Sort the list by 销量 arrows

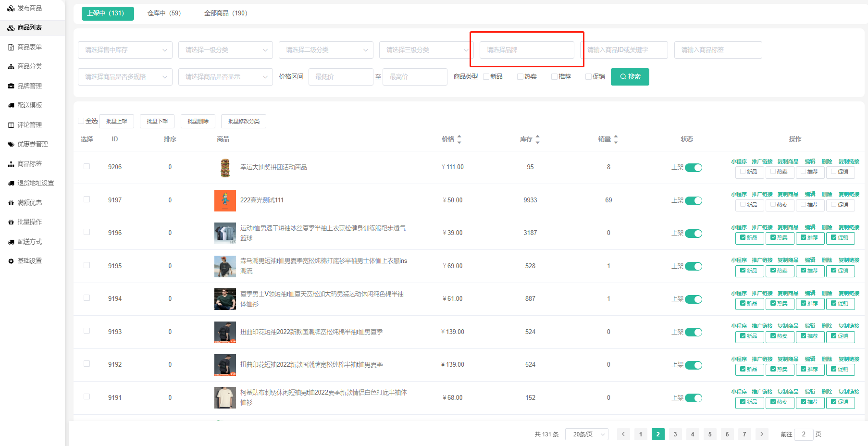pyautogui.click(x=616, y=139)
